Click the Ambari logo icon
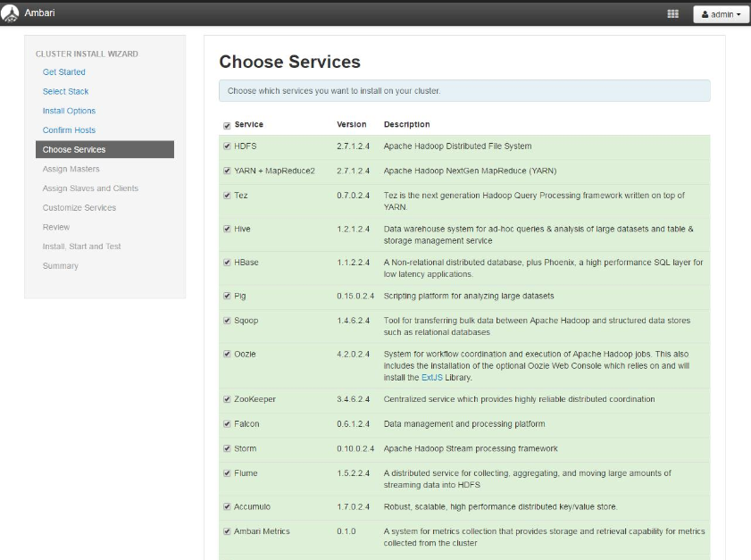Viewport: 751px width, 560px height. pos(10,13)
